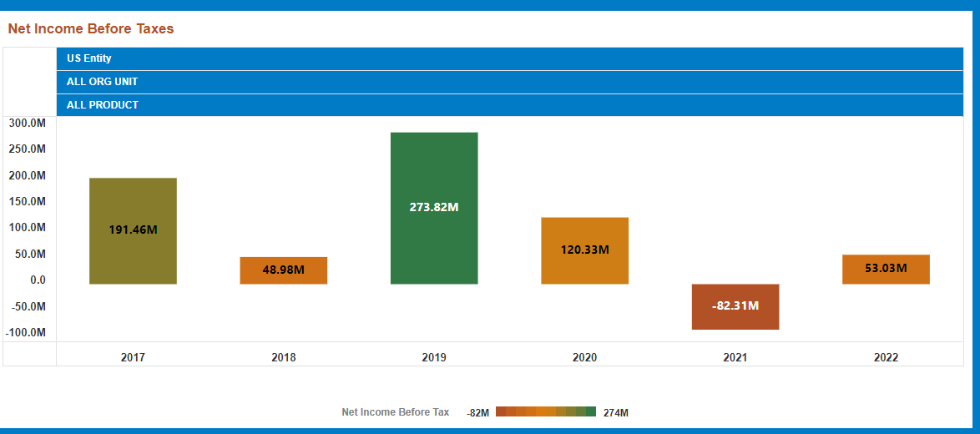
Task: Click the color gradient legend bar
Action: point(546,411)
